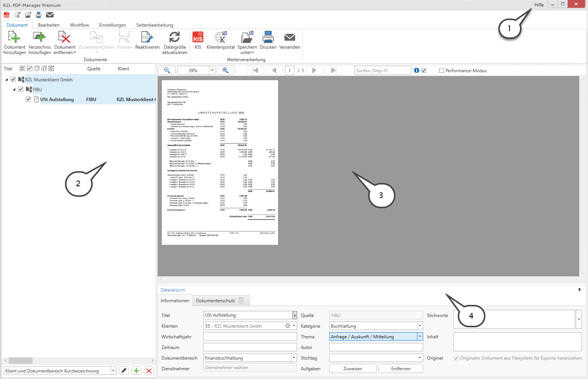Open the zoom percentage dropdown
Image resolution: width=588 pixels, height=379 pixels.
[212, 71]
